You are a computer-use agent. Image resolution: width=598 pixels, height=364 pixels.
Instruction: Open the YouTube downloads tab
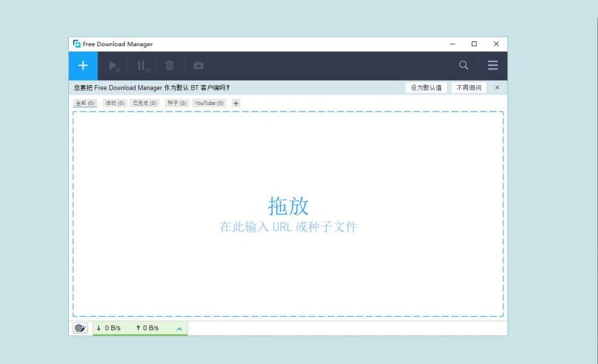208,103
